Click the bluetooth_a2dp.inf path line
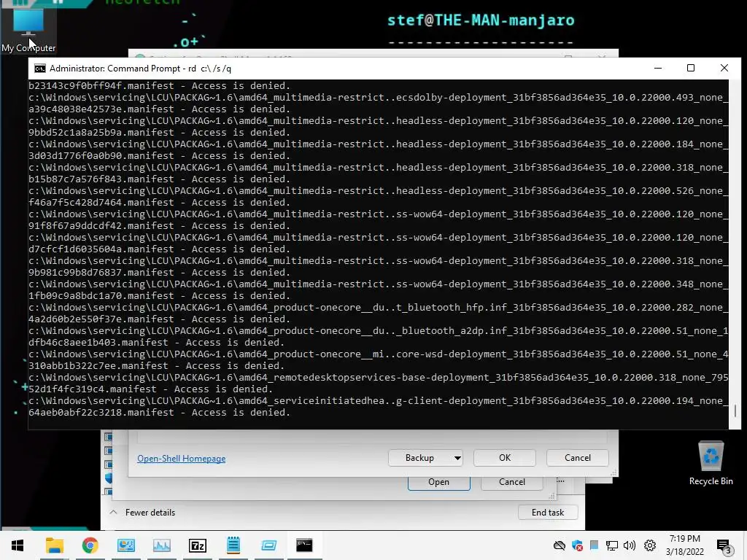Viewport: 747px width, 560px height. point(379,331)
